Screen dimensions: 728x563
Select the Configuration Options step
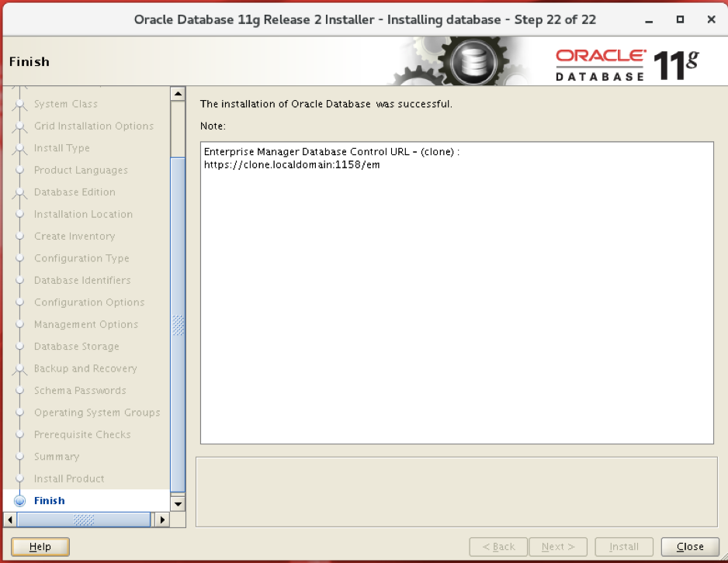89,302
